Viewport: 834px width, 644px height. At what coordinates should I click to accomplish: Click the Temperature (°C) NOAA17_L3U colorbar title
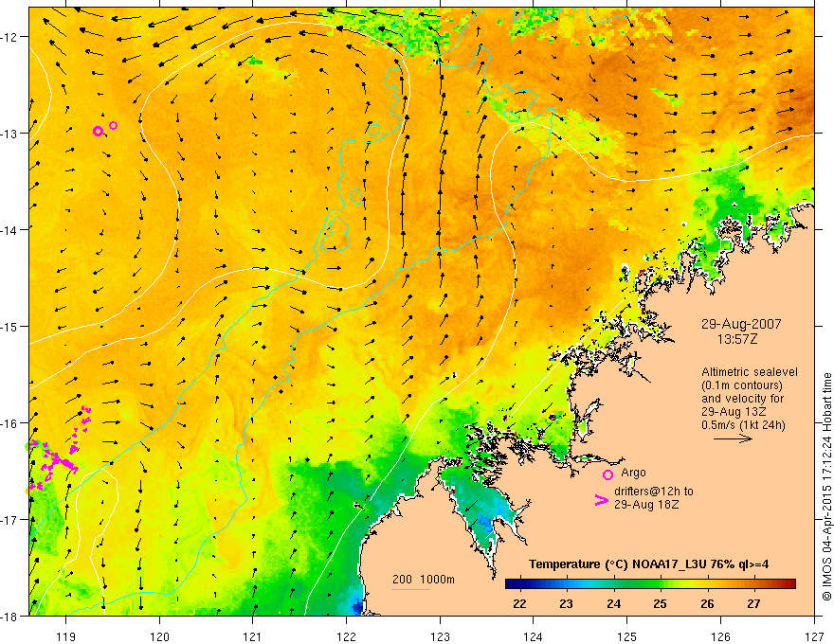click(x=648, y=564)
